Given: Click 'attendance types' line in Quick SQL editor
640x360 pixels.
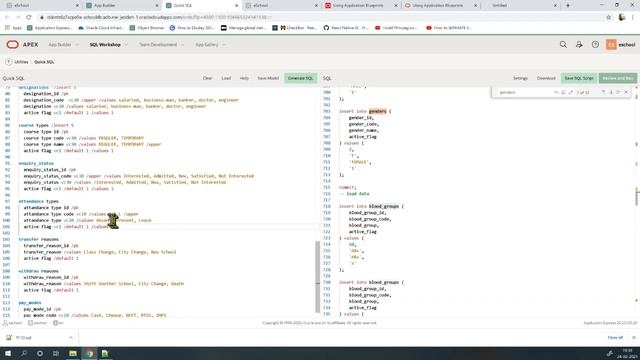Looking at the screenshot, I should point(38,201).
